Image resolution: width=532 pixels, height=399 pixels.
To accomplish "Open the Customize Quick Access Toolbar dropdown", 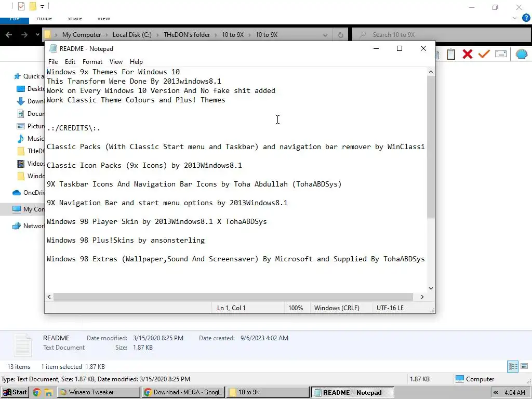I will point(42,6).
